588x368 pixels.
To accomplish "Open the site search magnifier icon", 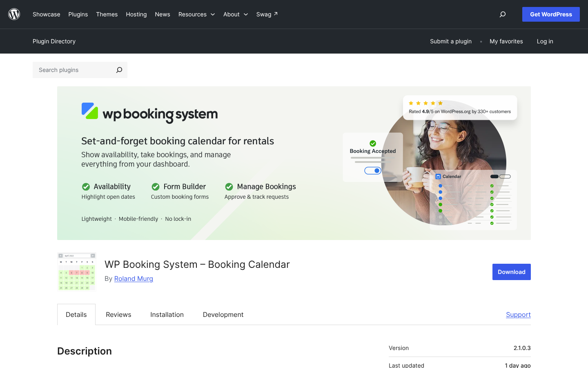I will tap(503, 14).
